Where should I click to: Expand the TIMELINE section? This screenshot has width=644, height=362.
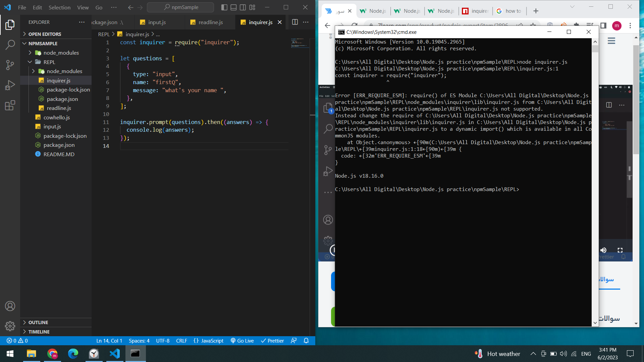tap(56, 332)
